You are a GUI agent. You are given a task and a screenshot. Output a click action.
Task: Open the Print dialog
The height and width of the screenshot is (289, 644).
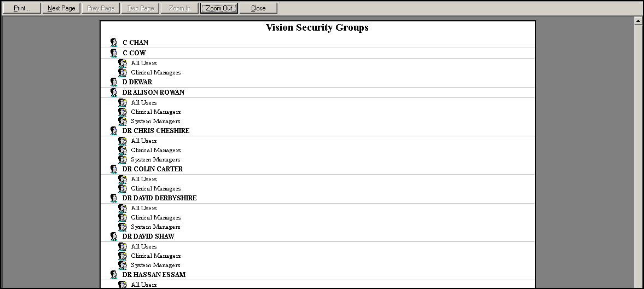click(22, 8)
